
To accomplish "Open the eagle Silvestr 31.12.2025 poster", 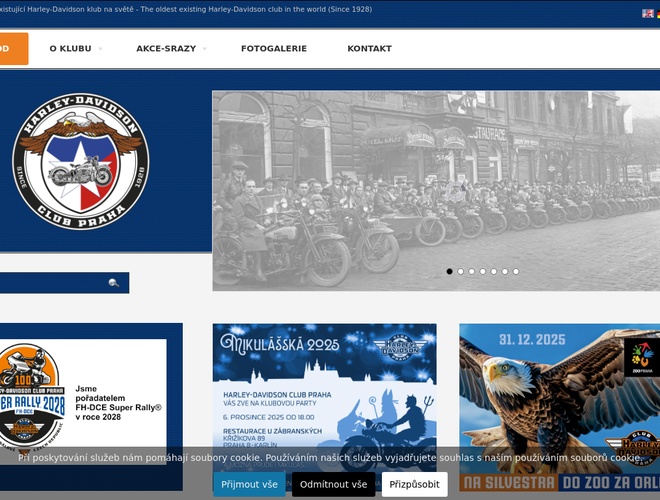I will tap(559, 398).
